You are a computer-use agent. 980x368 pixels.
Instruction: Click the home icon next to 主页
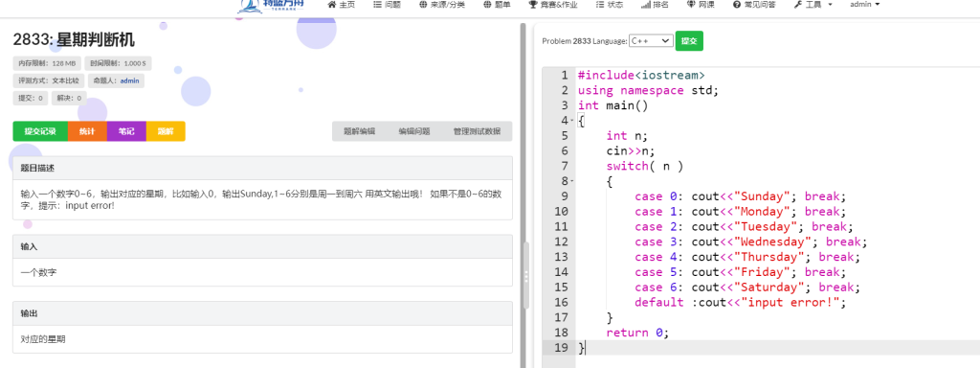[x=332, y=5]
